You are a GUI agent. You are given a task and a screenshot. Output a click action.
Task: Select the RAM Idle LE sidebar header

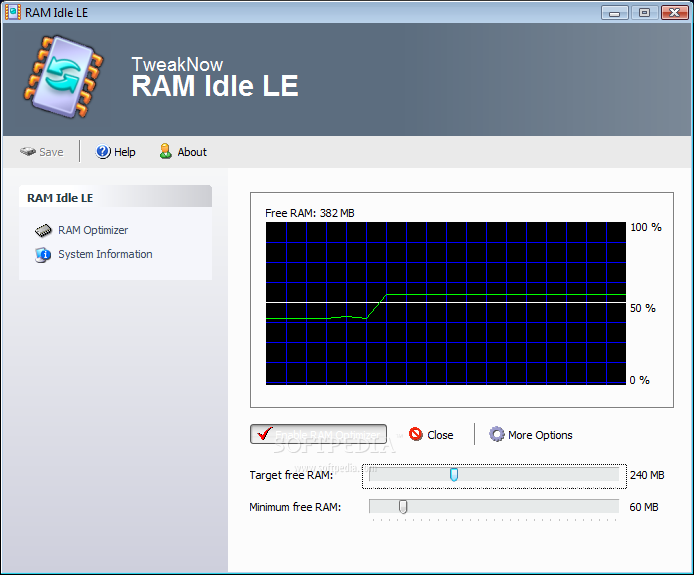[115, 197]
